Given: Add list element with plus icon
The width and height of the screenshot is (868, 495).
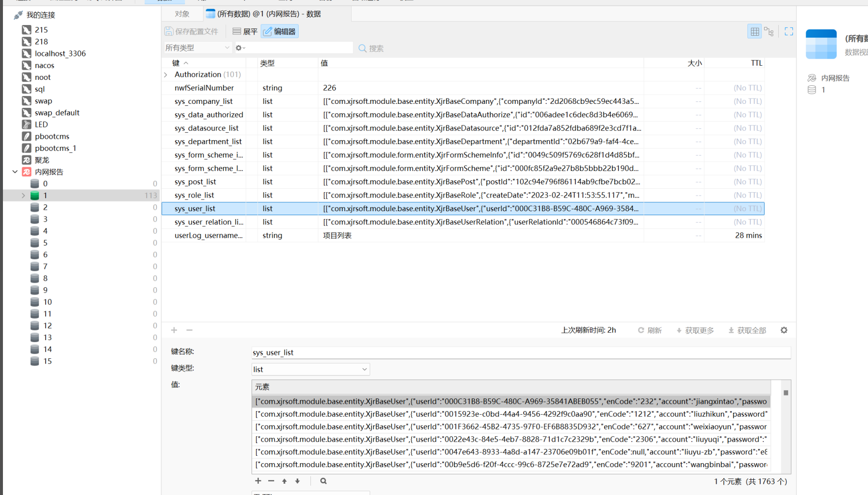Looking at the screenshot, I should click(x=258, y=481).
